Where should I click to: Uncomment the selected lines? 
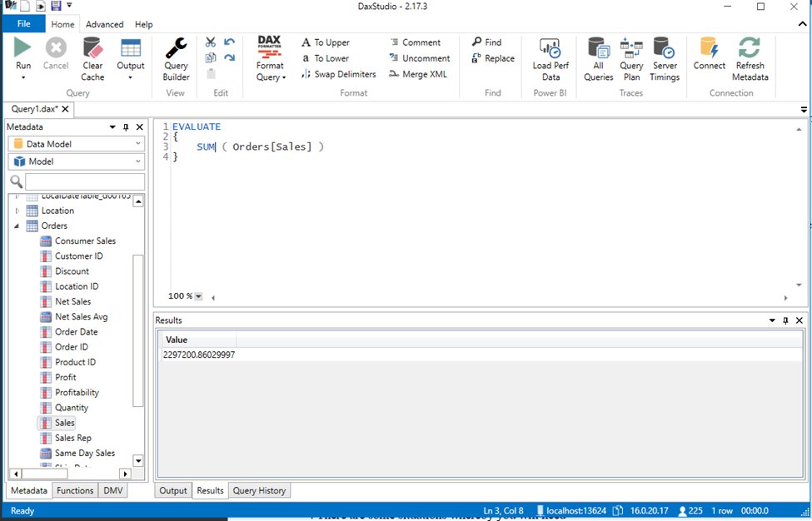[x=420, y=58]
